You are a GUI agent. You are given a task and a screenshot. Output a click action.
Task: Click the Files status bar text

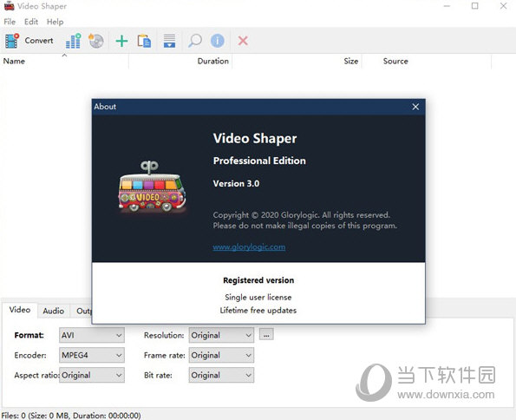coord(71,416)
